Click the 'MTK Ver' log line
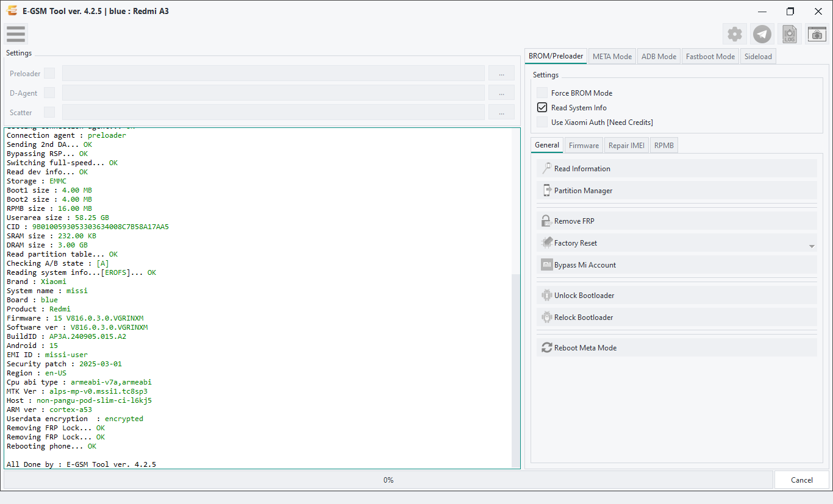Image resolution: width=833 pixels, height=504 pixels. coord(77,391)
